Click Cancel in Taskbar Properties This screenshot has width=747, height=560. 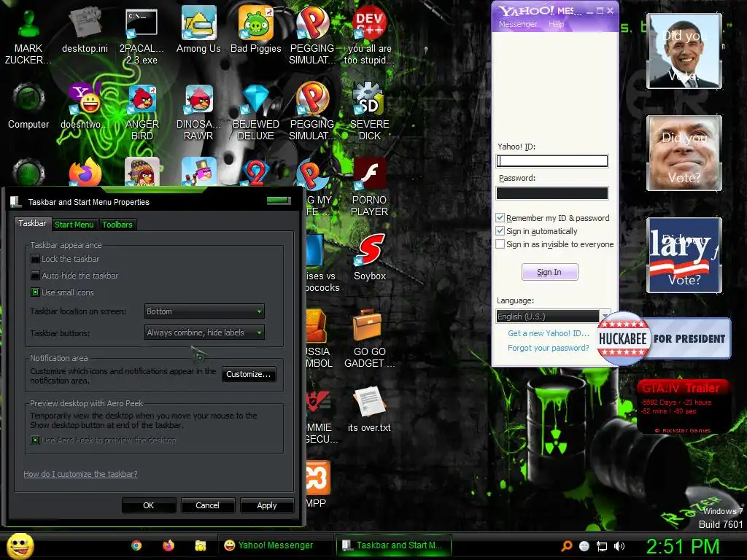pos(208,505)
